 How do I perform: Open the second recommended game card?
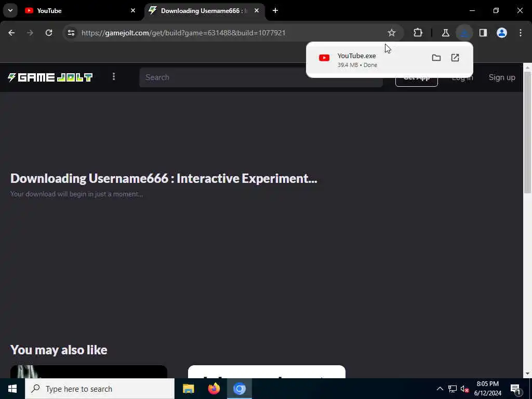tap(267, 371)
